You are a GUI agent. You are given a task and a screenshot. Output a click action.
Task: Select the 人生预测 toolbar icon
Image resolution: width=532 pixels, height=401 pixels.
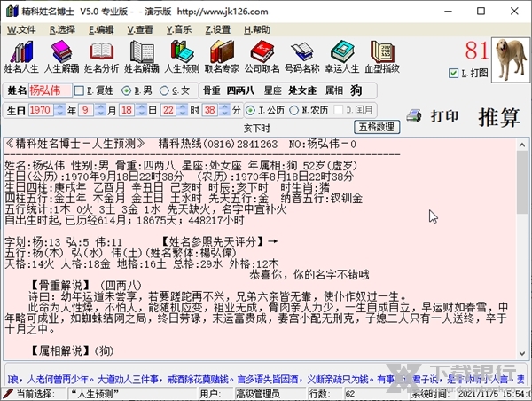pos(182,57)
